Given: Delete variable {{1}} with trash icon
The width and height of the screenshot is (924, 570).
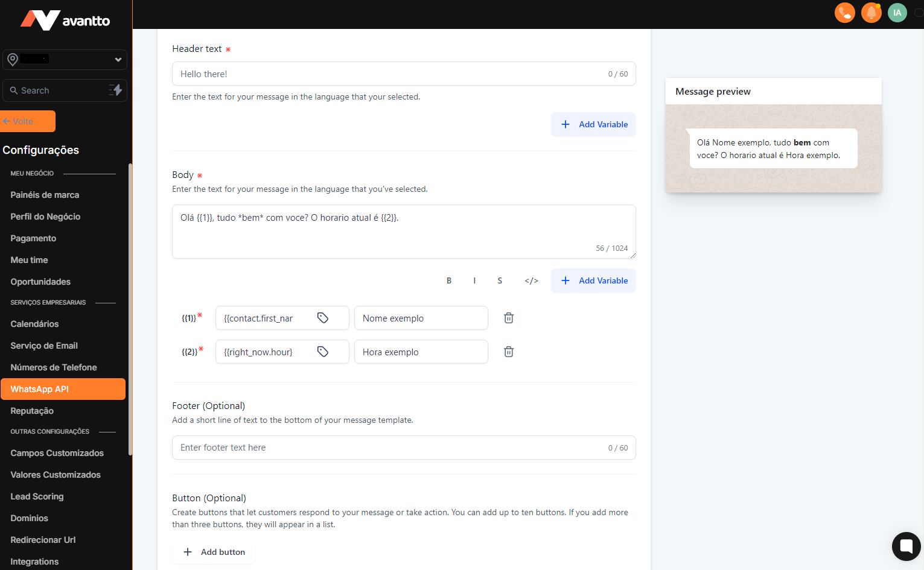Looking at the screenshot, I should (x=509, y=318).
